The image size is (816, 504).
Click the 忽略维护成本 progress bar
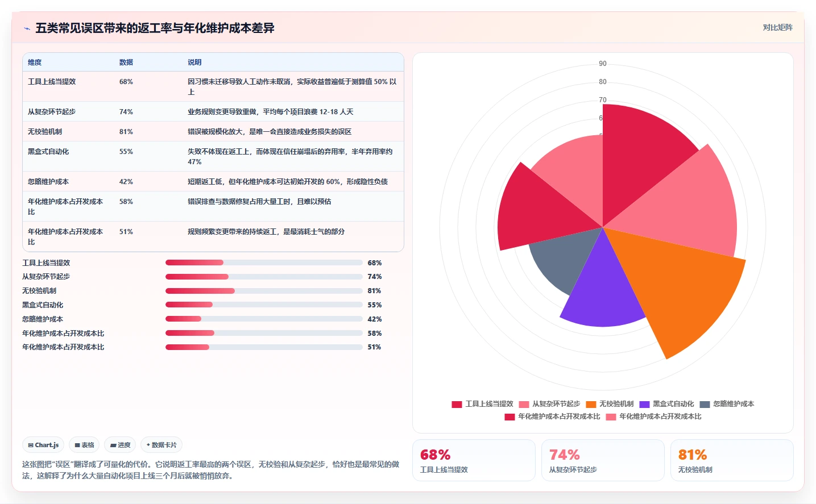point(264,319)
